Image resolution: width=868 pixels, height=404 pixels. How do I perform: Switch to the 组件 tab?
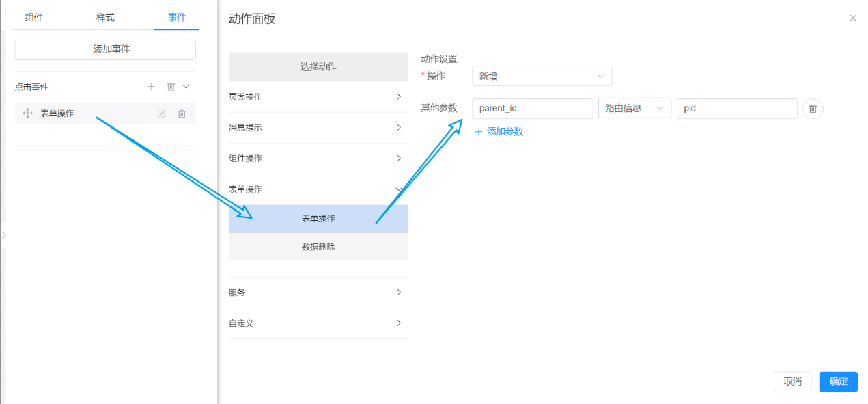click(x=34, y=18)
